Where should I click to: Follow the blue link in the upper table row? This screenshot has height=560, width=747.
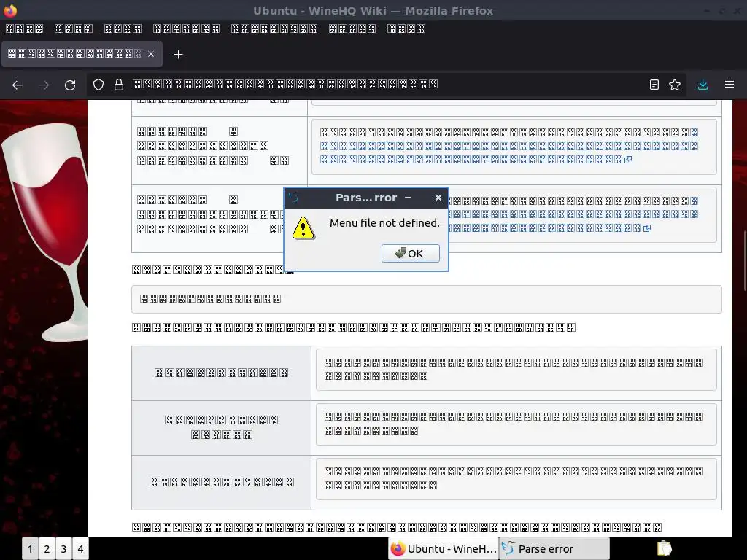point(508,146)
